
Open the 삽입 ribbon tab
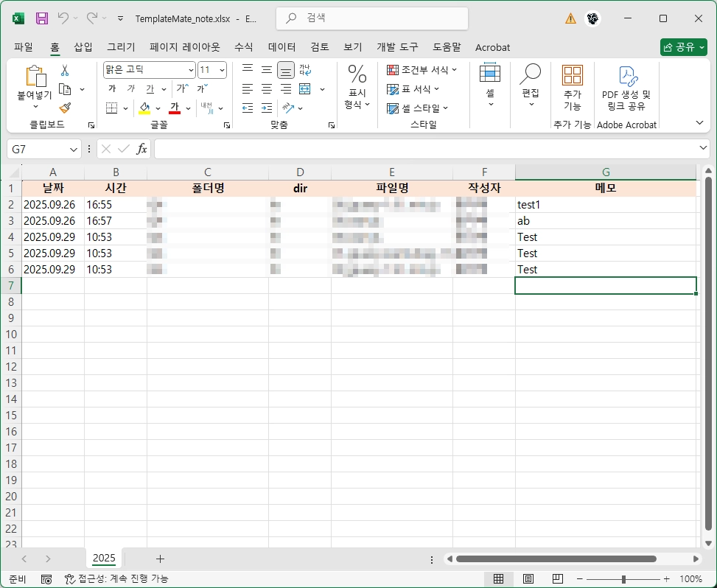point(83,47)
